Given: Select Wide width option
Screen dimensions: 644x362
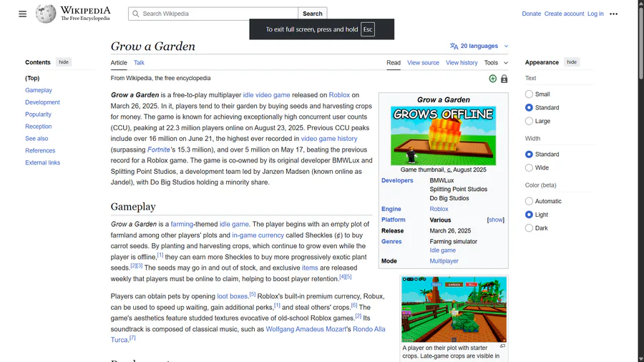Looking at the screenshot, I should 529,167.
